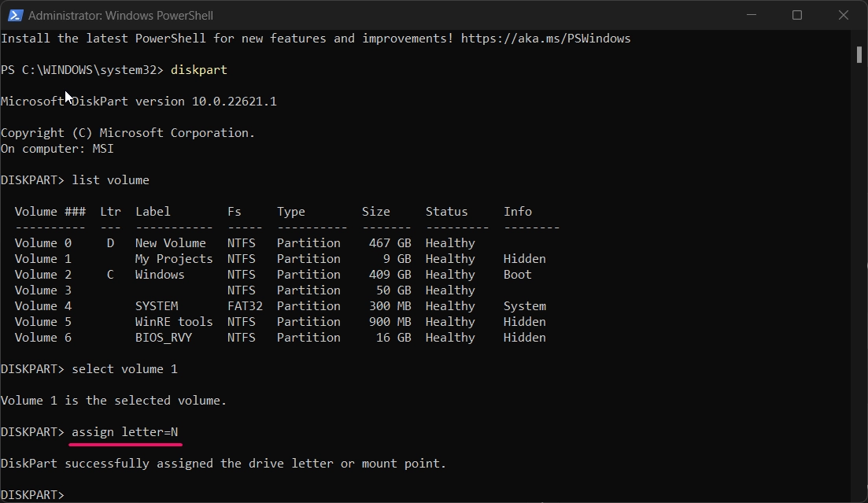Click drive letter 'C' in table
The height and width of the screenshot is (503, 868).
tap(110, 275)
